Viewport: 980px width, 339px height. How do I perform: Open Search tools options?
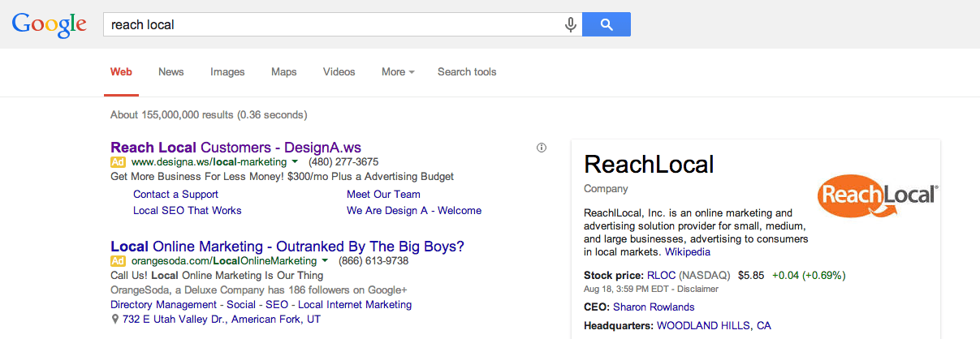(467, 72)
